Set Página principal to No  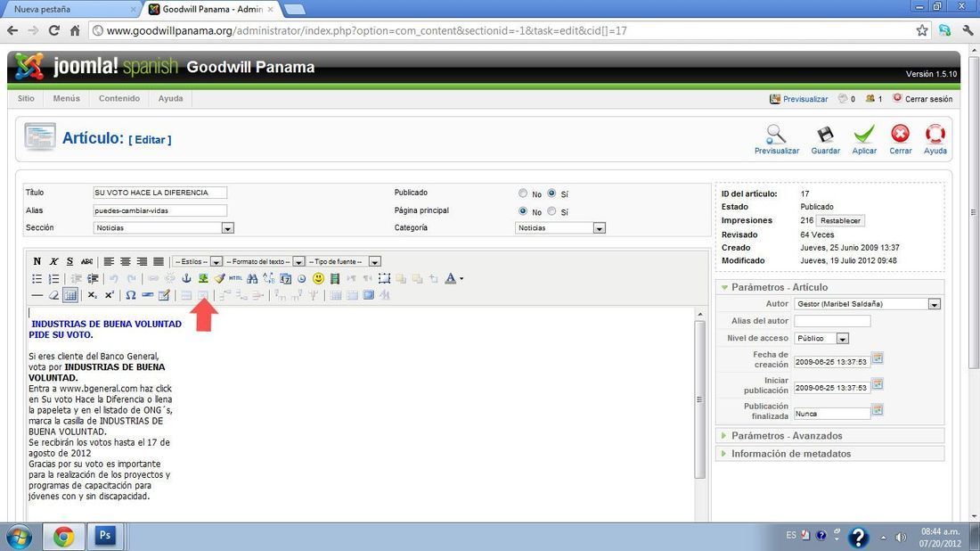pos(522,211)
